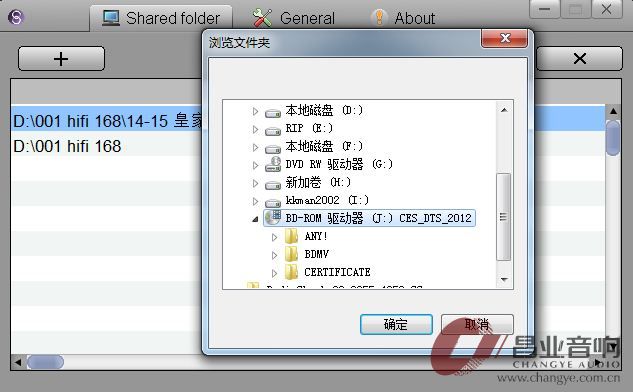The image size is (633, 392).
Task: Click the purple S application logo
Action: [16, 17]
